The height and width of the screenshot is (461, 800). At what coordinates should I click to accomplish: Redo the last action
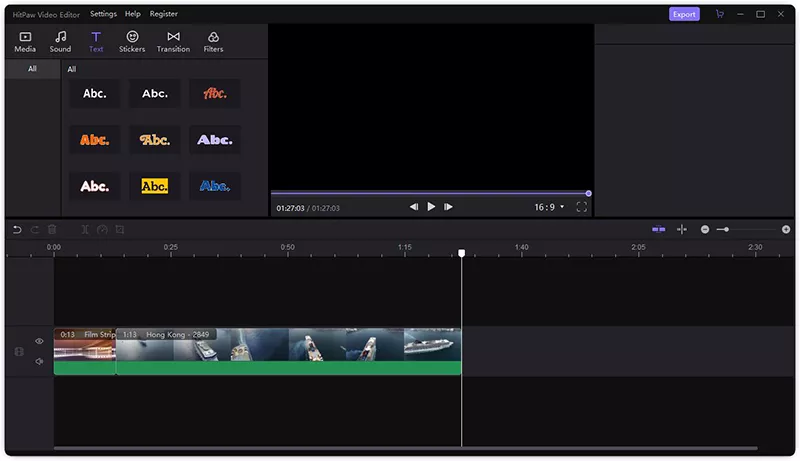click(x=35, y=229)
